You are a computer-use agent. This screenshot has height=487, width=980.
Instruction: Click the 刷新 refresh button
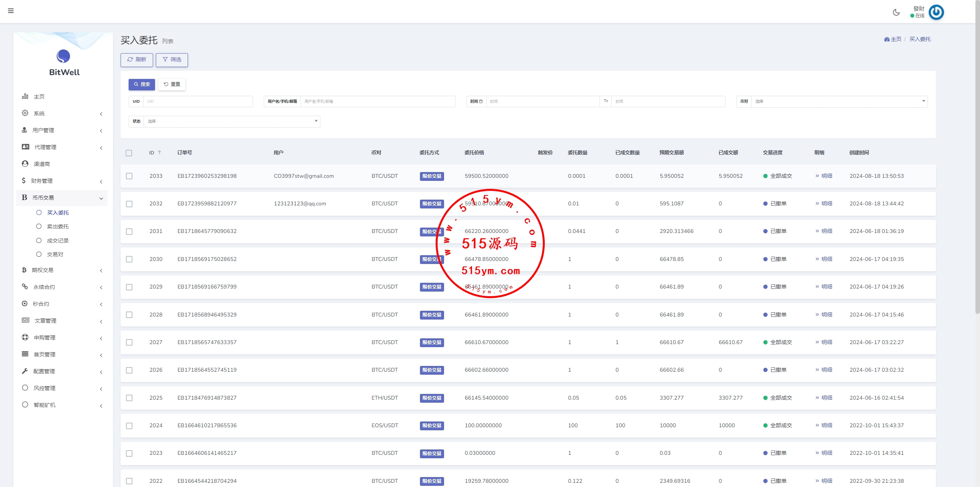click(x=137, y=60)
